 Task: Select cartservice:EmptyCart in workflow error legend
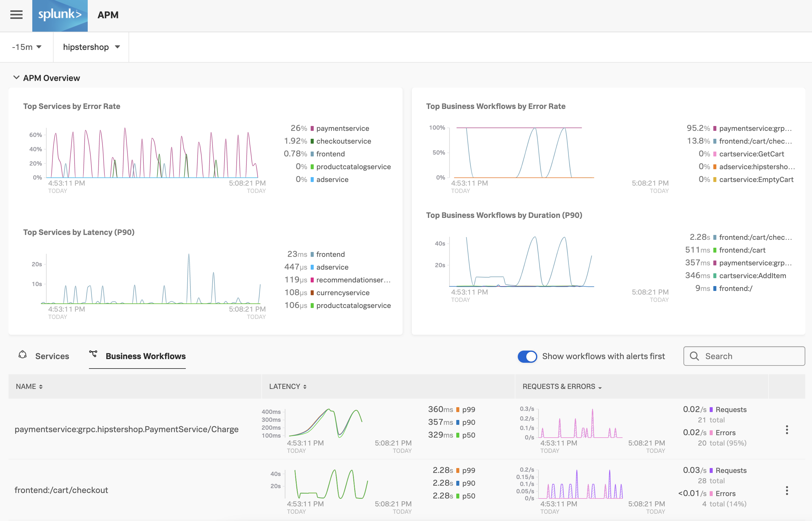tap(756, 179)
